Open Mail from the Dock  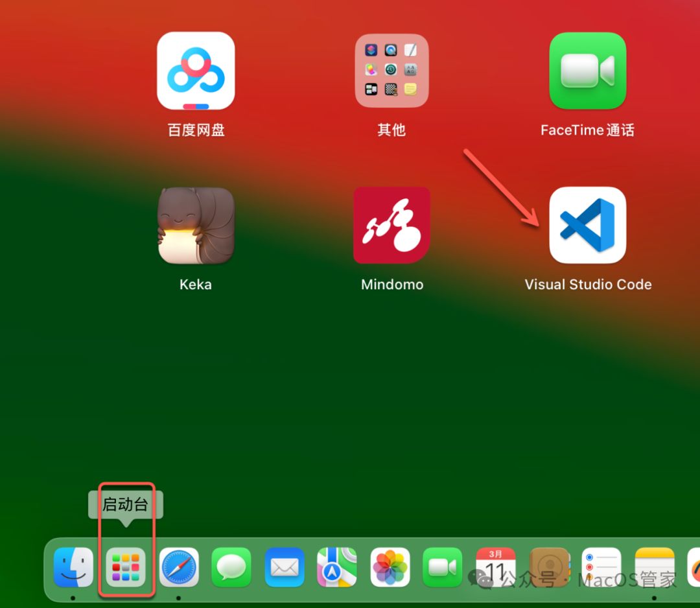pos(285,567)
